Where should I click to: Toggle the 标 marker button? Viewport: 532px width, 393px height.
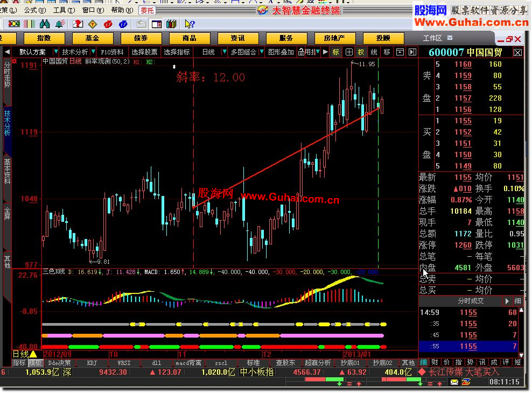pos(335,52)
